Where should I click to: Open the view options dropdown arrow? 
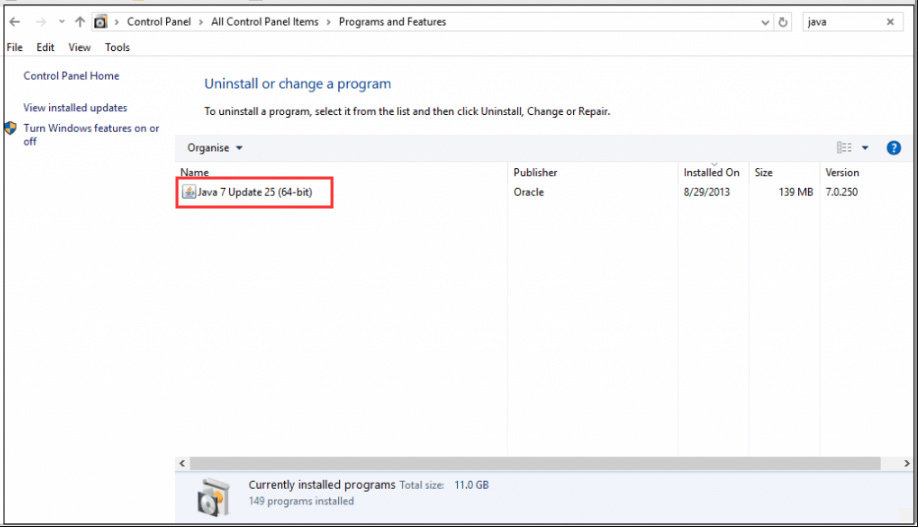click(865, 148)
